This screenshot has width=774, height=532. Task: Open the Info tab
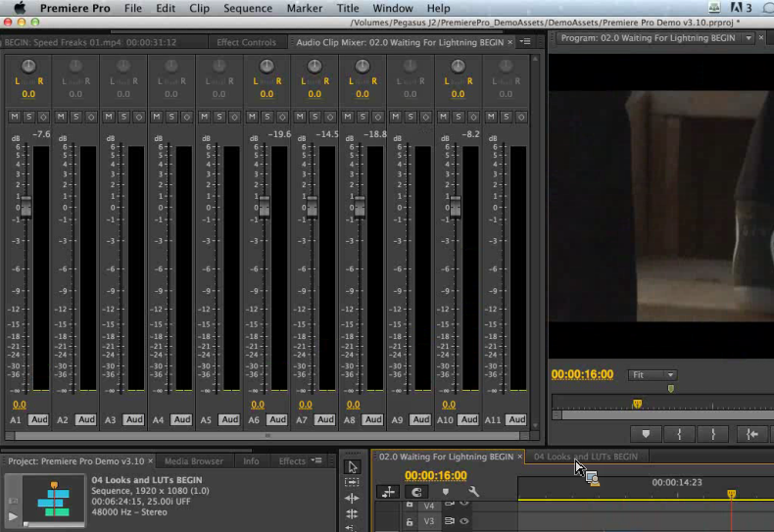click(251, 460)
